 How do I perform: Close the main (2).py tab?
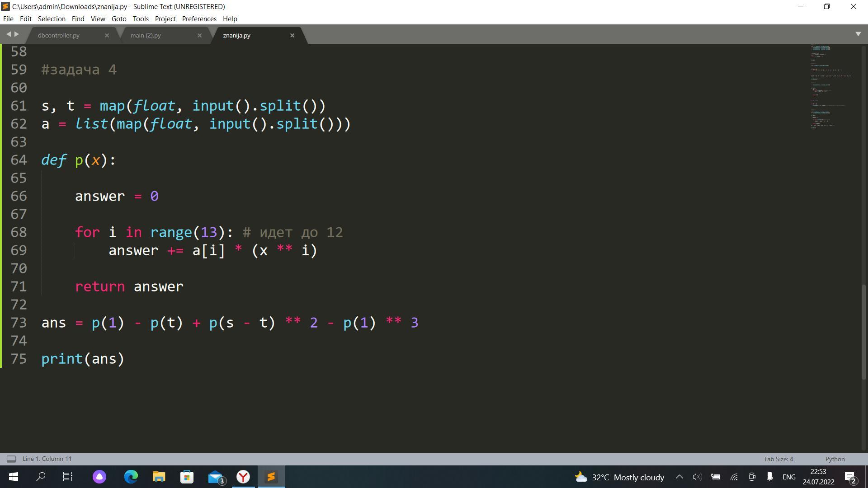coord(199,35)
